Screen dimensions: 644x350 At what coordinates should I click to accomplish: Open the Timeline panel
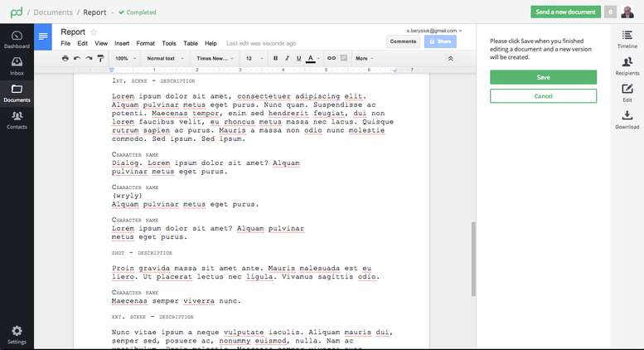627,40
